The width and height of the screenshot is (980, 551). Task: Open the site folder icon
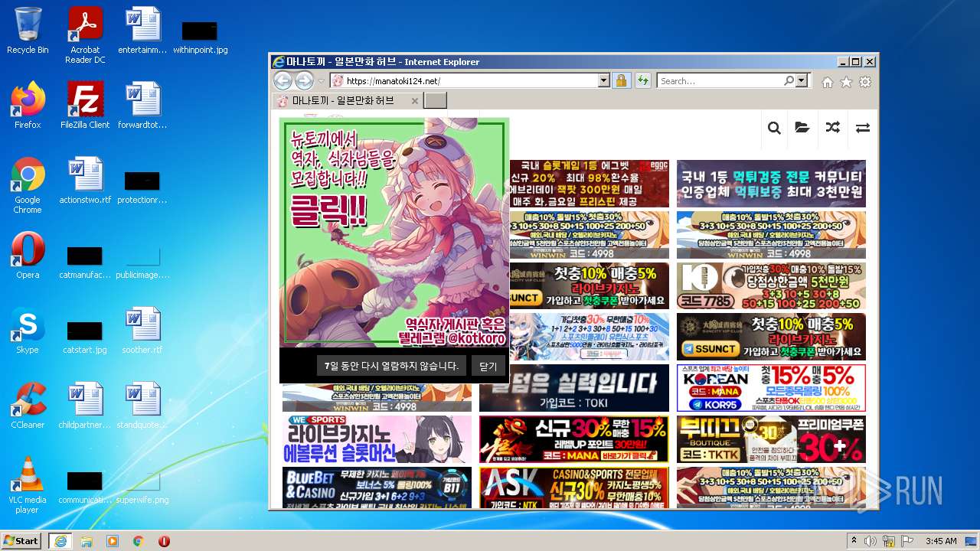802,128
